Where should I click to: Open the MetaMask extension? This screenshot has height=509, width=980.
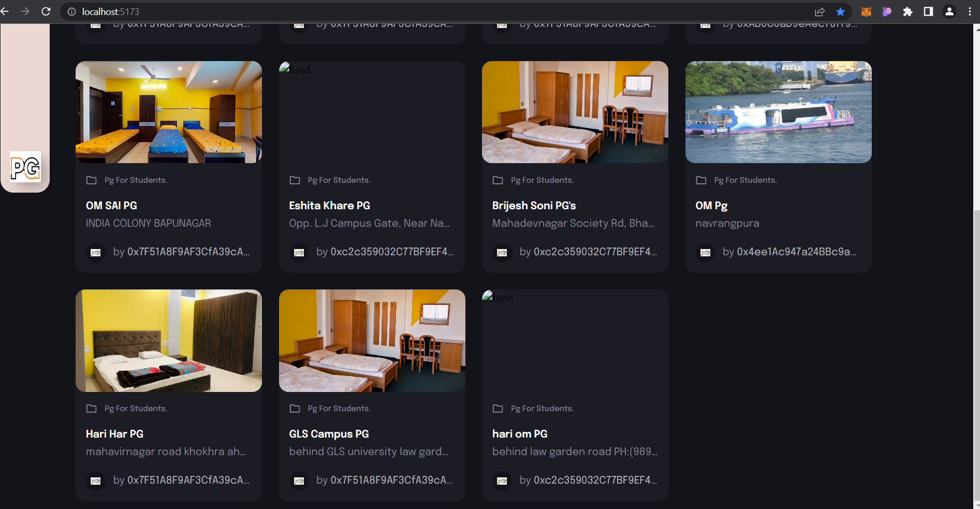866,11
